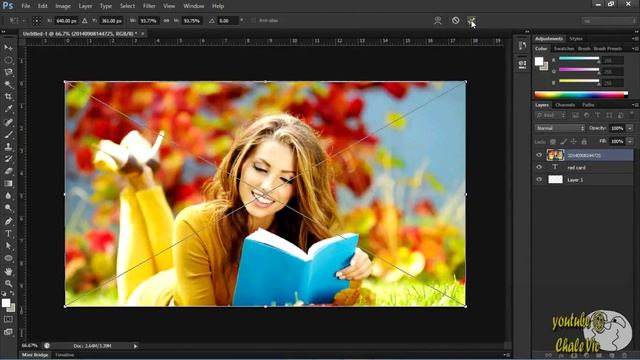Open the Color panel flyout menu
This screenshot has width=640, height=360.
(x=635, y=49)
